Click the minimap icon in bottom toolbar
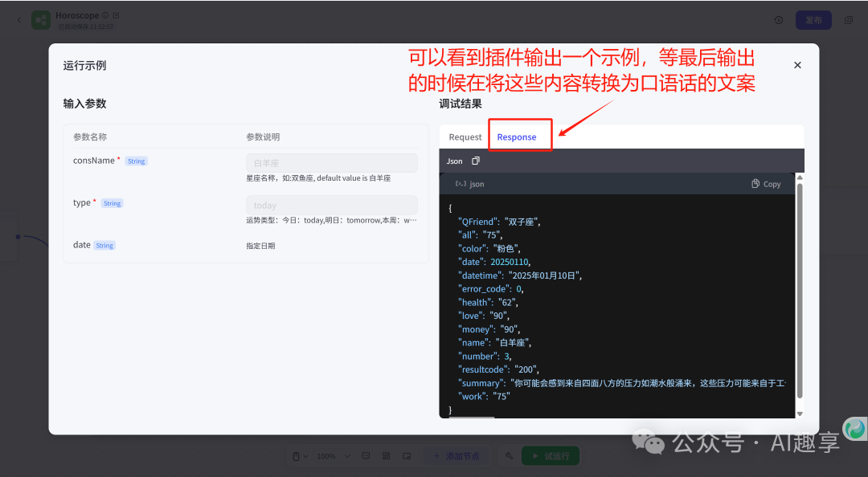 click(x=407, y=456)
